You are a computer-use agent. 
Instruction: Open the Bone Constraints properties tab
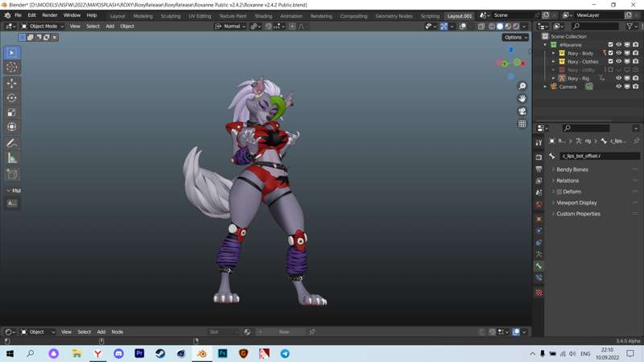point(539,278)
